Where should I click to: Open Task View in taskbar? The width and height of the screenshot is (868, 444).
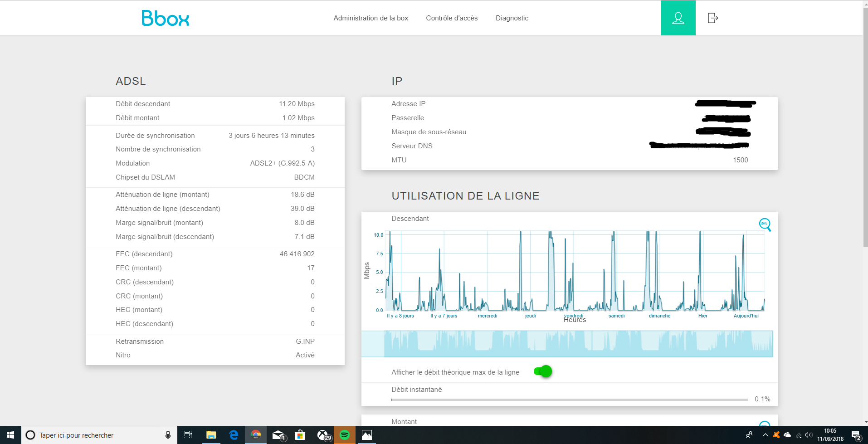pos(188,435)
